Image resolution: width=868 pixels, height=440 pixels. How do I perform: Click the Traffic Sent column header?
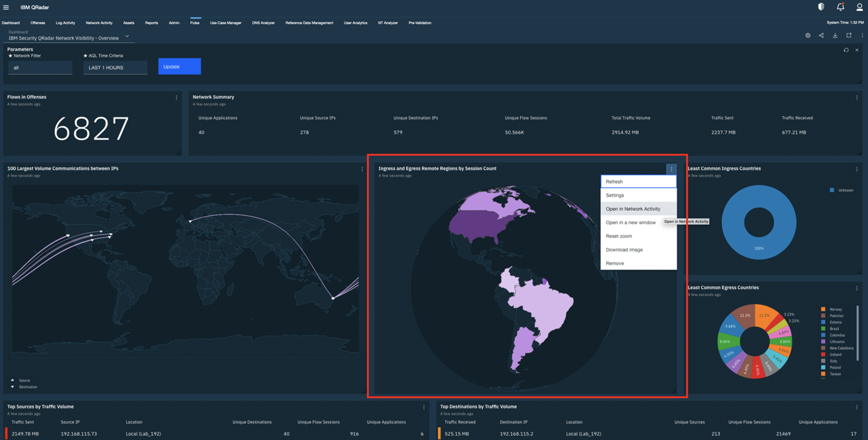[x=23, y=422]
